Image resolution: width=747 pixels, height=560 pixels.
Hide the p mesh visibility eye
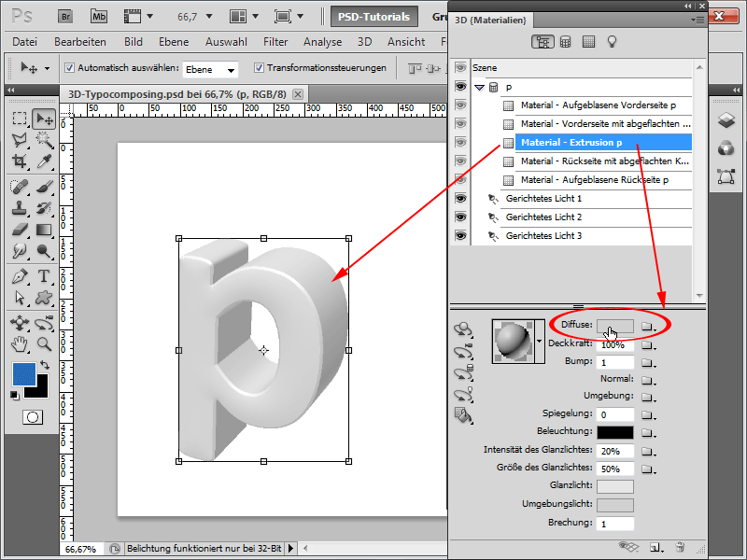[x=460, y=86]
